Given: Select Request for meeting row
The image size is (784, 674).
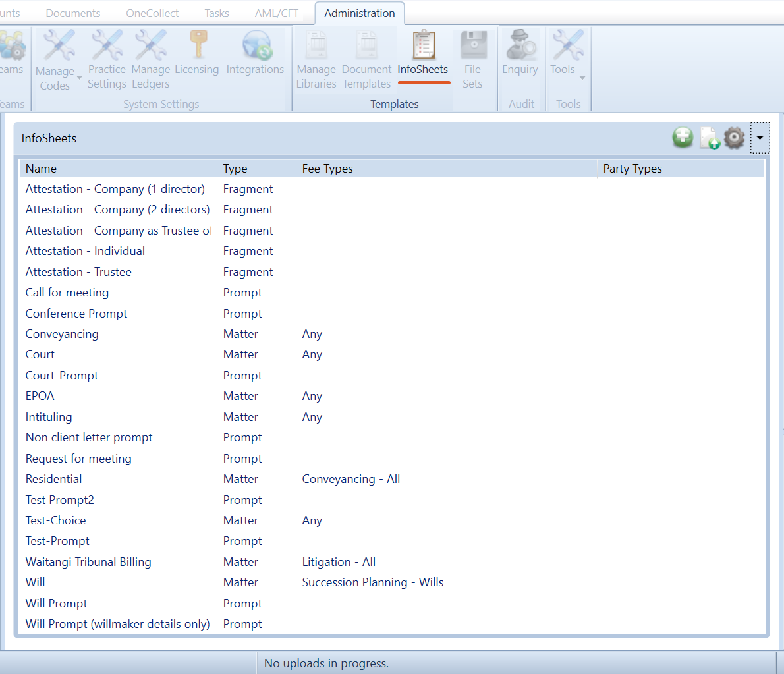Looking at the screenshot, I should [x=392, y=459].
